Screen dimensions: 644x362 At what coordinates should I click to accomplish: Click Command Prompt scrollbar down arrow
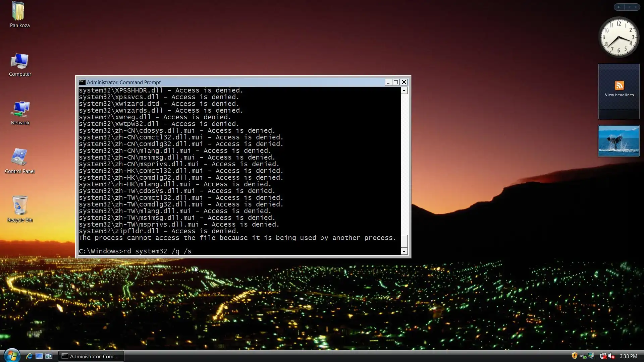(x=404, y=251)
